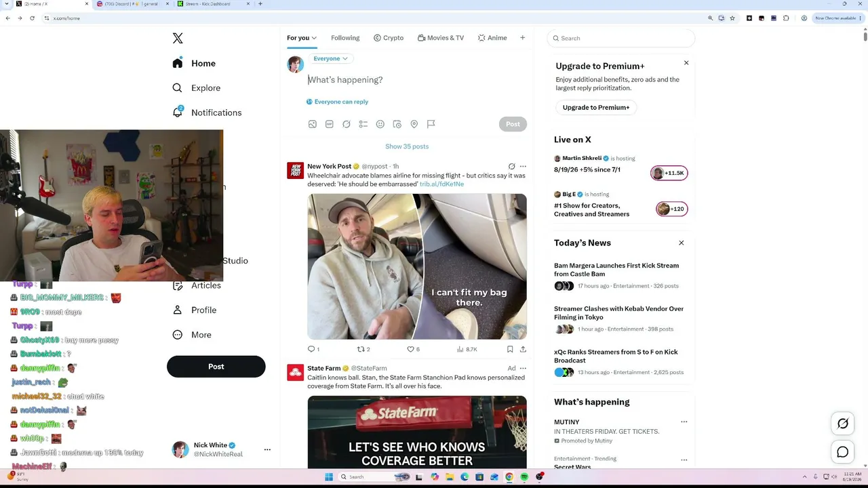Play the wheelchair advocate video
This screenshot has width=868, height=488.
[417, 266]
